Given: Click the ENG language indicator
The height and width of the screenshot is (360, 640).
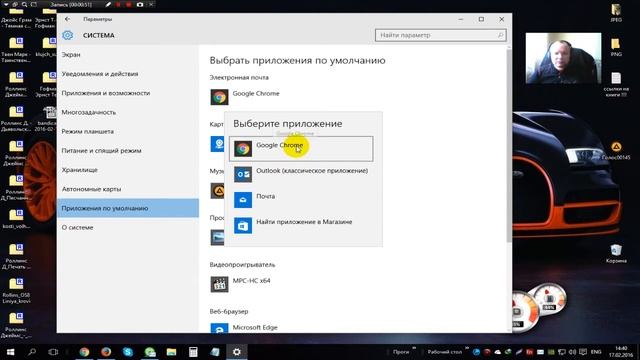Looking at the screenshot, I should (596, 351).
